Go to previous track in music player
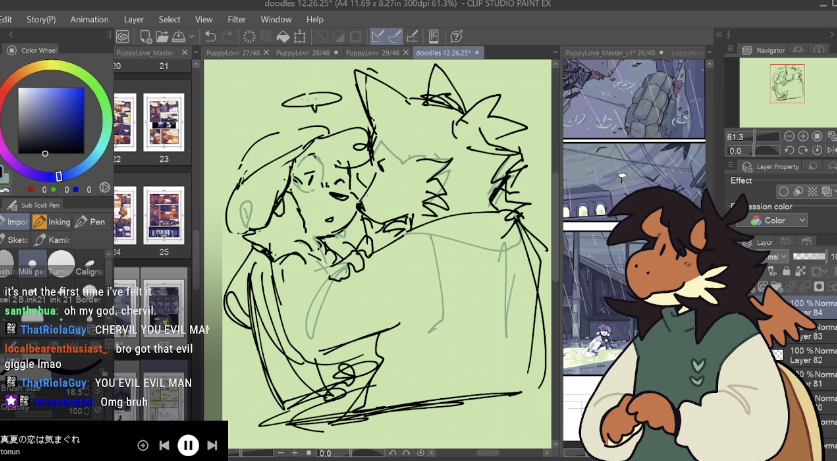 (164, 445)
